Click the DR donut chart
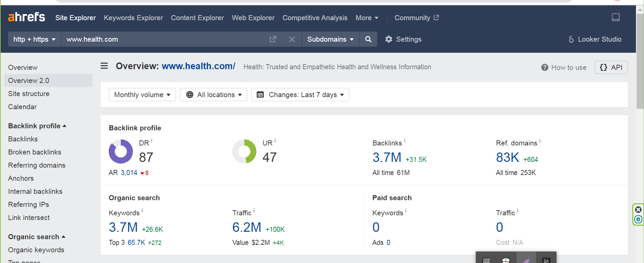644x263 pixels. click(121, 151)
